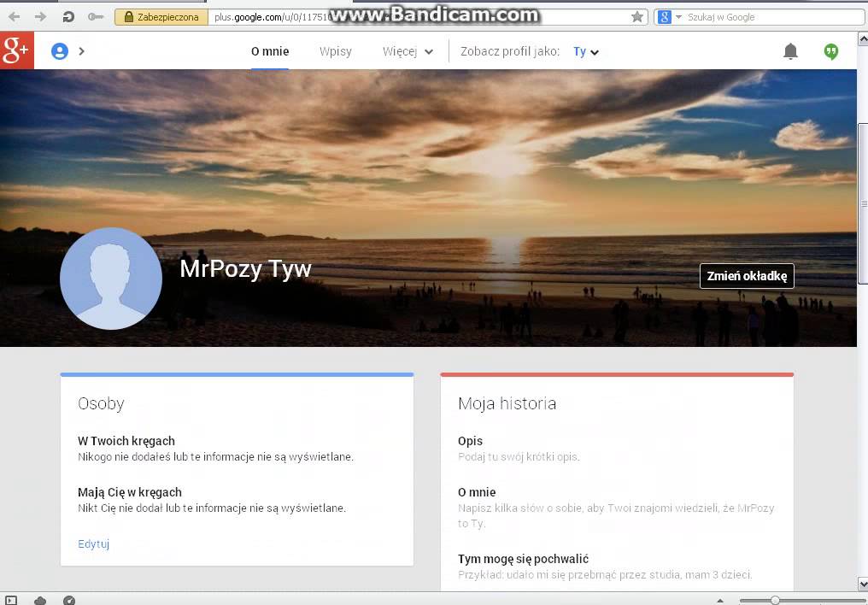The width and height of the screenshot is (868, 605).
Task: Click the browser forward arrow
Action: point(40,16)
